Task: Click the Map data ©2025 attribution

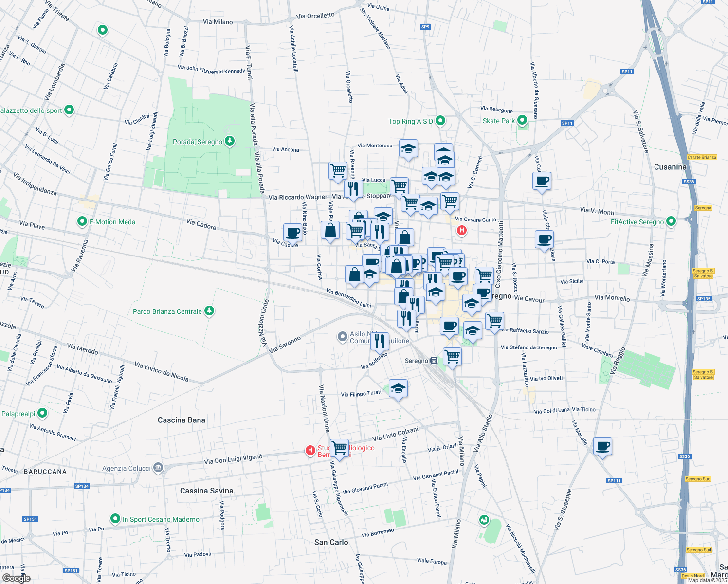Action: point(707,580)
